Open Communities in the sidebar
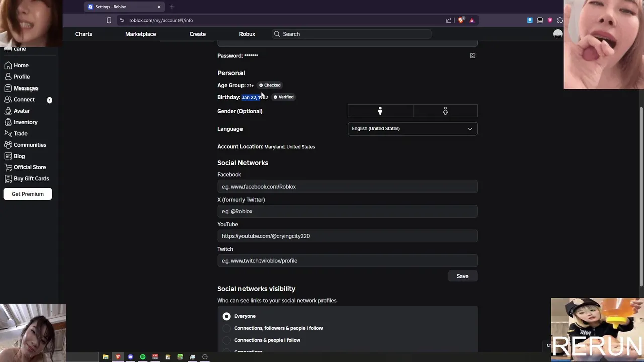644x362 pixels. point(25,145)
